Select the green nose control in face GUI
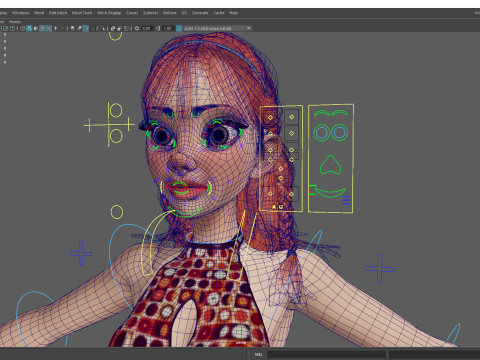The height and width of the screenshot is (360, 480). pos(330,164)
